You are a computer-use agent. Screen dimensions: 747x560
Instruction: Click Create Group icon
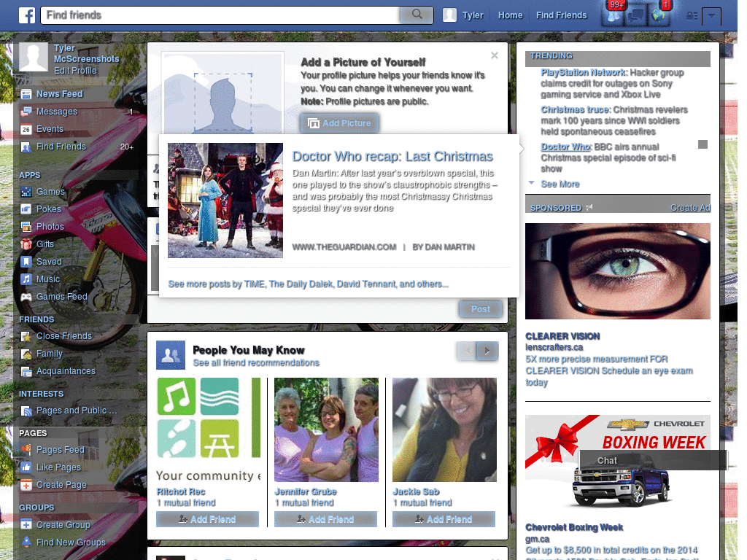click(x=26, y=525)
